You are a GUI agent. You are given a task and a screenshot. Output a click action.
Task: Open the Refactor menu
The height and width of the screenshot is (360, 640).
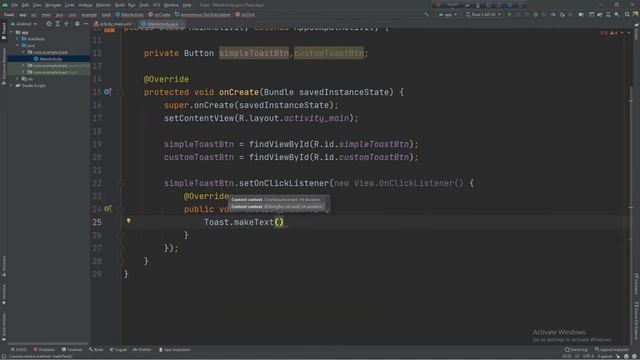pyautogui.click(x=103, y=5)
